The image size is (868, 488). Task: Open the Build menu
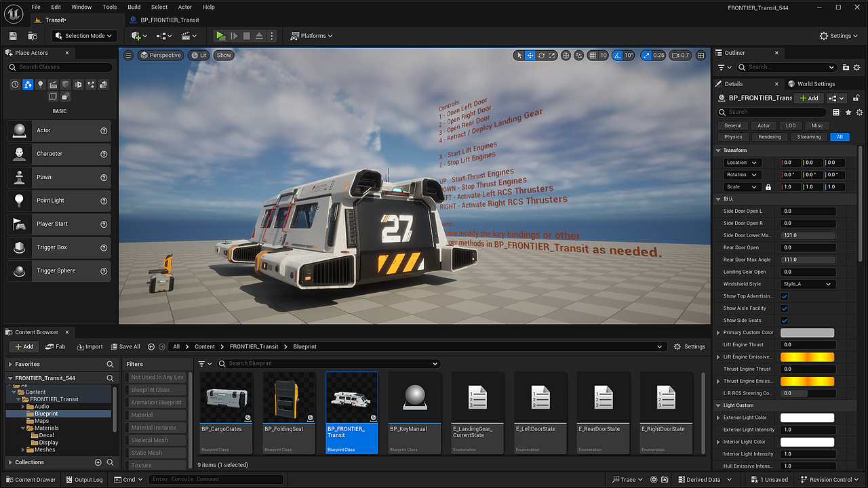coord(134,7)
